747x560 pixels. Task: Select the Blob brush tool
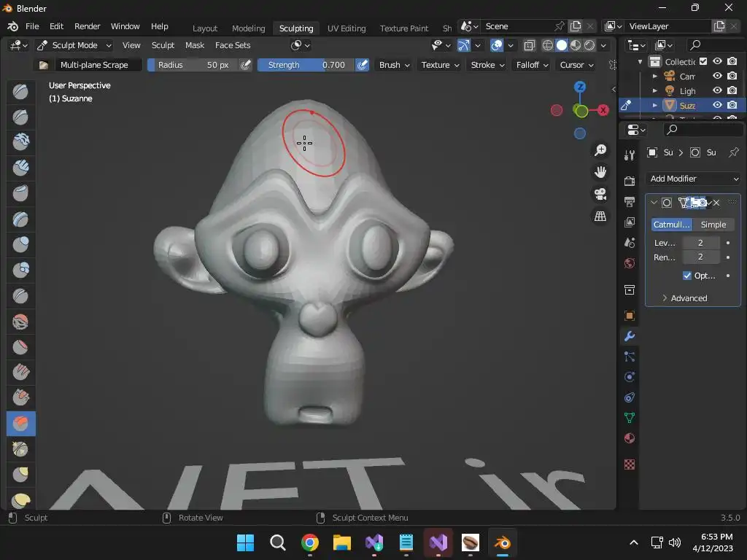(x=20, y=270)
